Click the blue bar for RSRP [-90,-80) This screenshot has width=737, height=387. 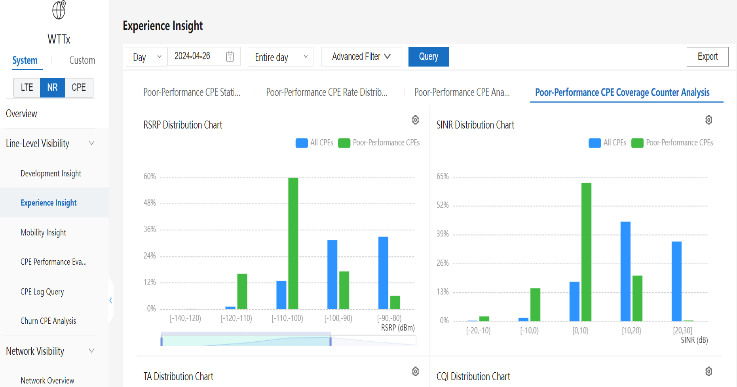(x=383, y=273)
